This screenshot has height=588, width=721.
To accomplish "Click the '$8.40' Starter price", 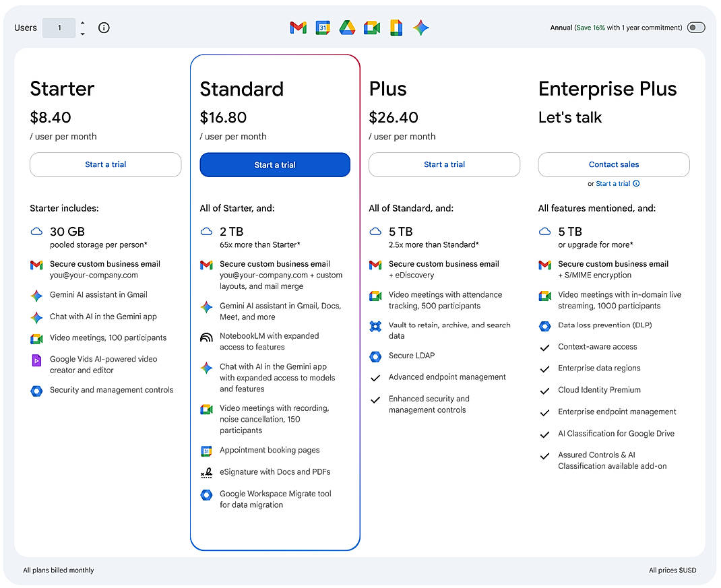I will (51, 117).
